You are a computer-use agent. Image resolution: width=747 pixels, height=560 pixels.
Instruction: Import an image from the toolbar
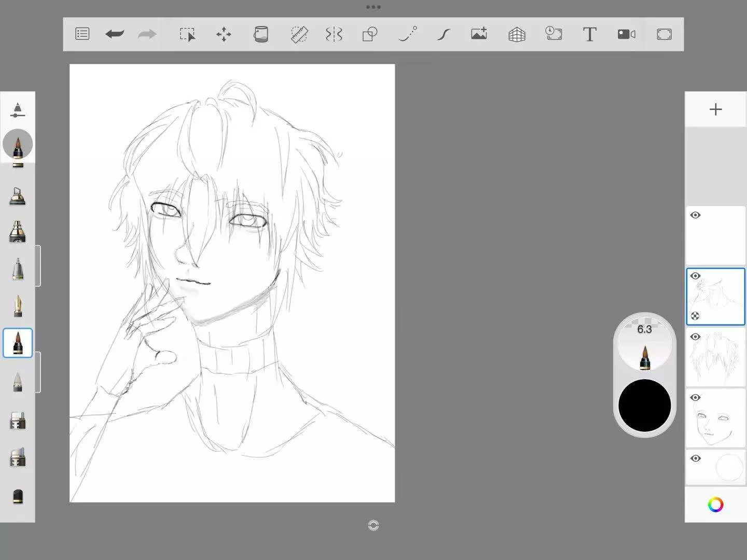point(479,34)
